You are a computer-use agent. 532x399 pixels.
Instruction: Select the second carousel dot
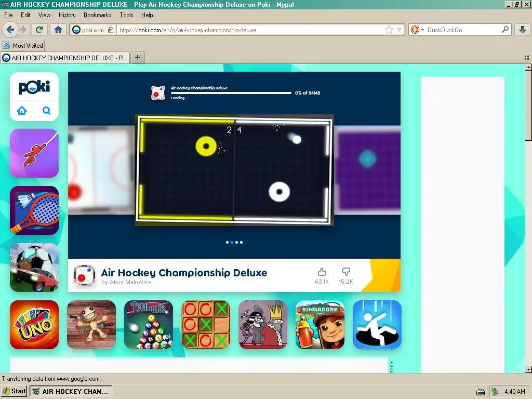coord(232,242)
